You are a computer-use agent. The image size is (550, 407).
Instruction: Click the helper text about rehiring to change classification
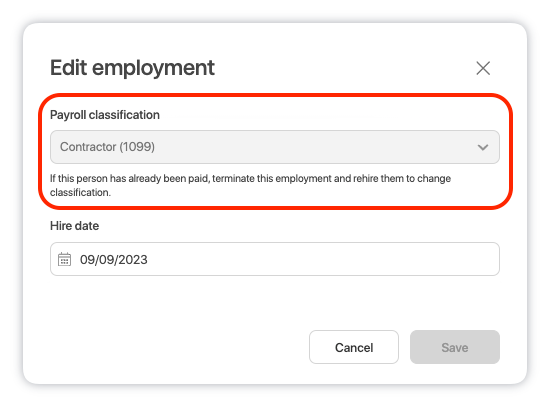250,185
